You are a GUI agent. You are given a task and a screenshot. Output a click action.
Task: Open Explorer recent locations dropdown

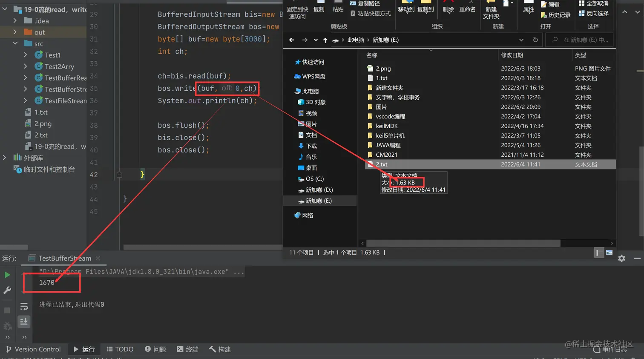(x=316, y=40)
